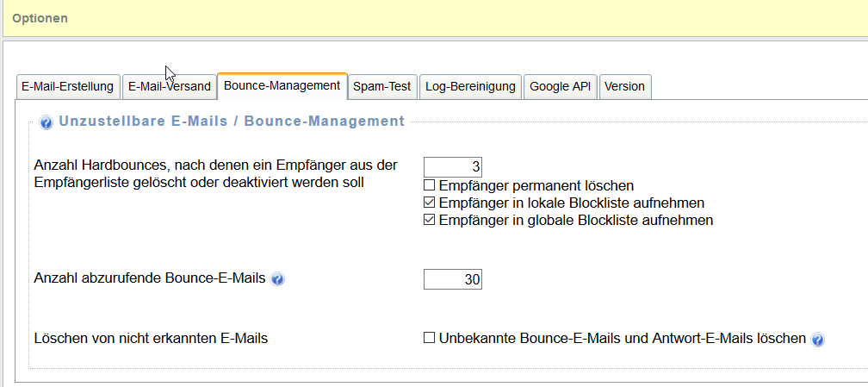This screenshot has height=387, width=868.
Task: Open the Log-Bereinigung tab
Action: coord(470,86)
